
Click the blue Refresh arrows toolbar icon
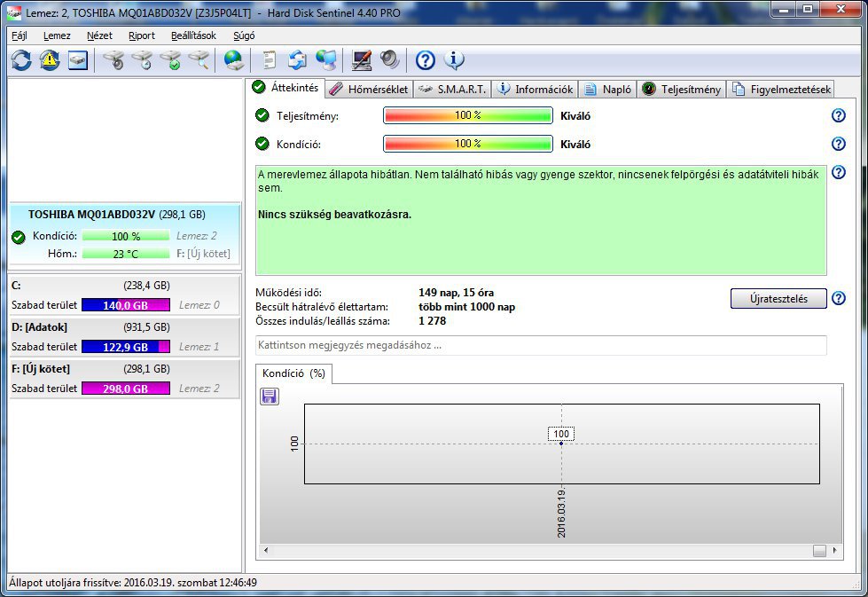pos(21,59)
